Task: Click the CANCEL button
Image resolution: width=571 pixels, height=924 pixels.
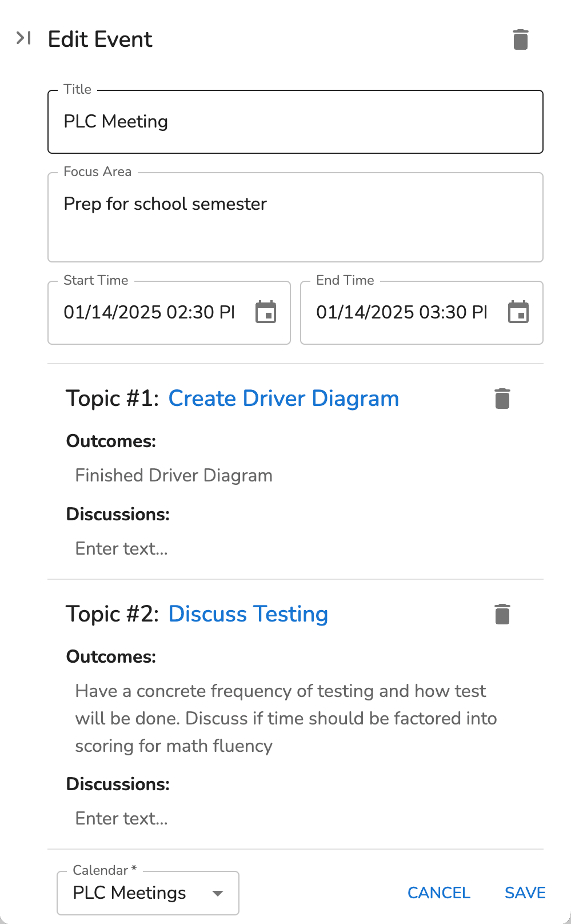Action: click(x=439, y=893)
